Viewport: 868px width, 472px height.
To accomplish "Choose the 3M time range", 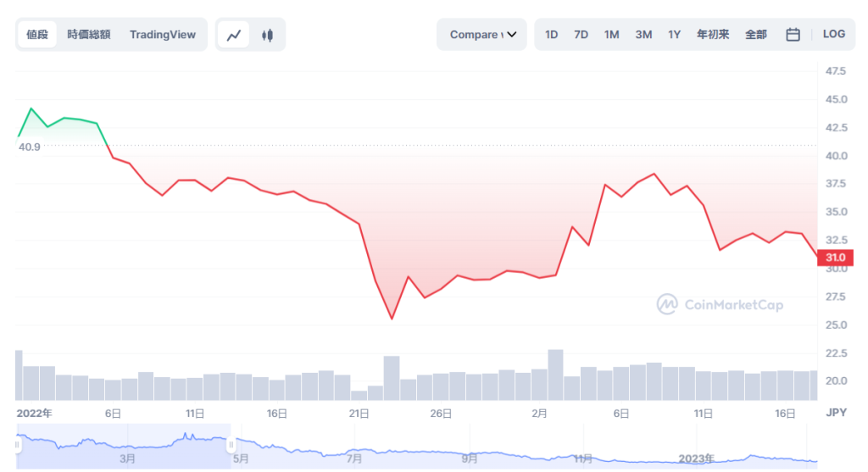I will (x=643, y=35).
